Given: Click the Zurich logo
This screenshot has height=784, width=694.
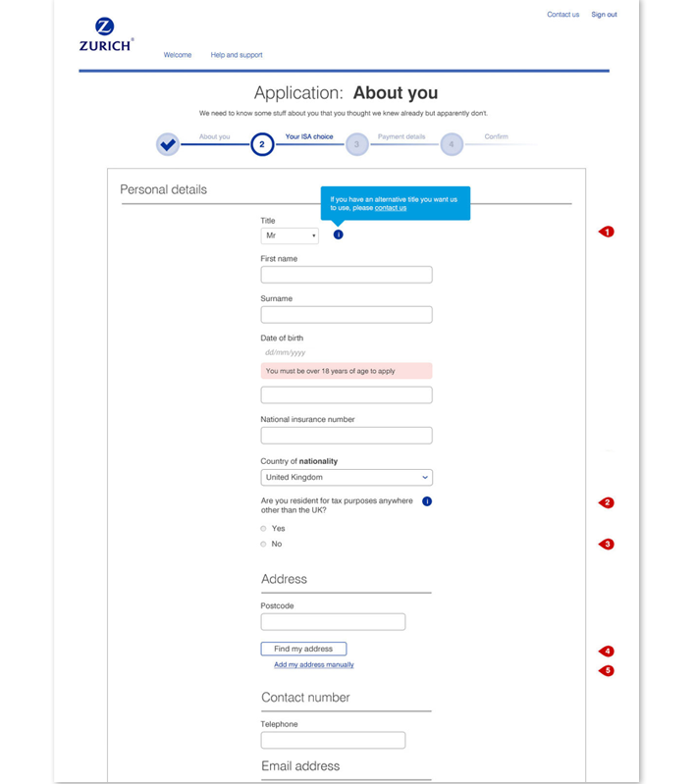Looking at the screenshot, I should tap(106, 34).
